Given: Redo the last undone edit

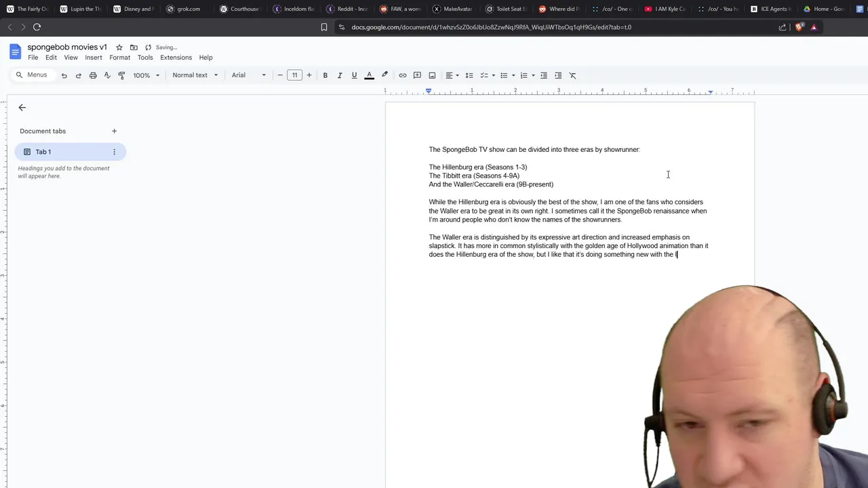Looking at the screenshot, I should point(78,75).
